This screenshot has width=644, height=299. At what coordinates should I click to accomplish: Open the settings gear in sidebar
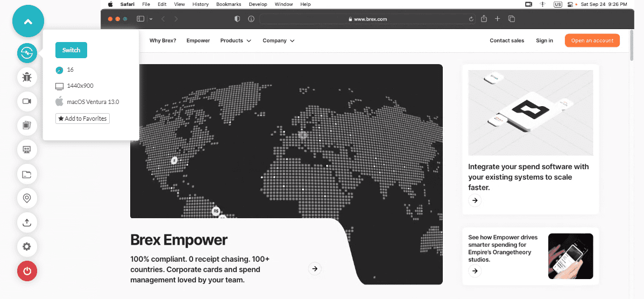tap(27, 247)
